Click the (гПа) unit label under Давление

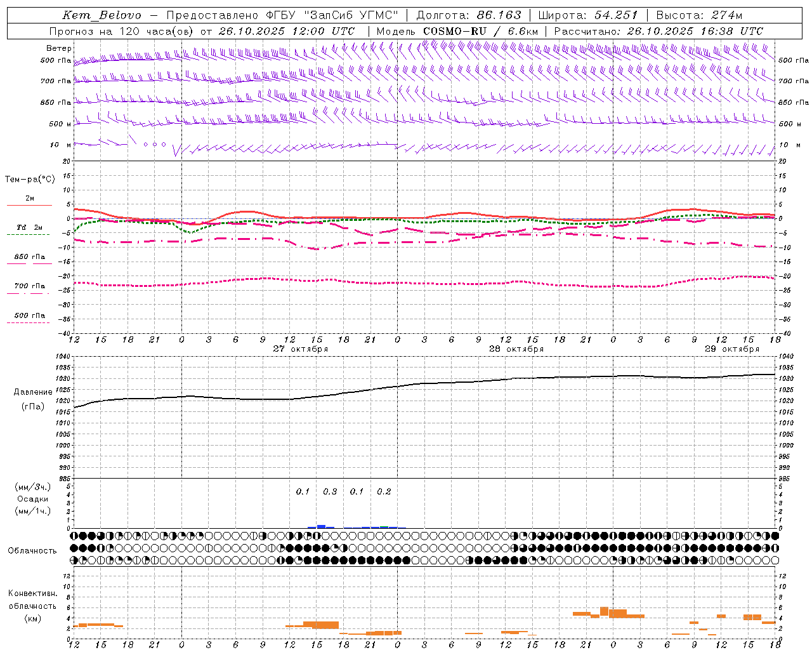[33, 407]
